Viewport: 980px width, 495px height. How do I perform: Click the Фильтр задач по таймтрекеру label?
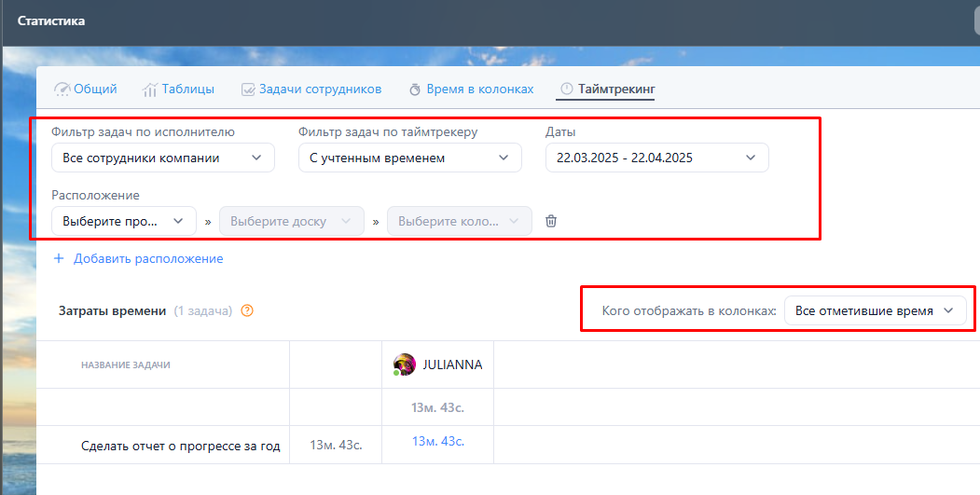388,131
